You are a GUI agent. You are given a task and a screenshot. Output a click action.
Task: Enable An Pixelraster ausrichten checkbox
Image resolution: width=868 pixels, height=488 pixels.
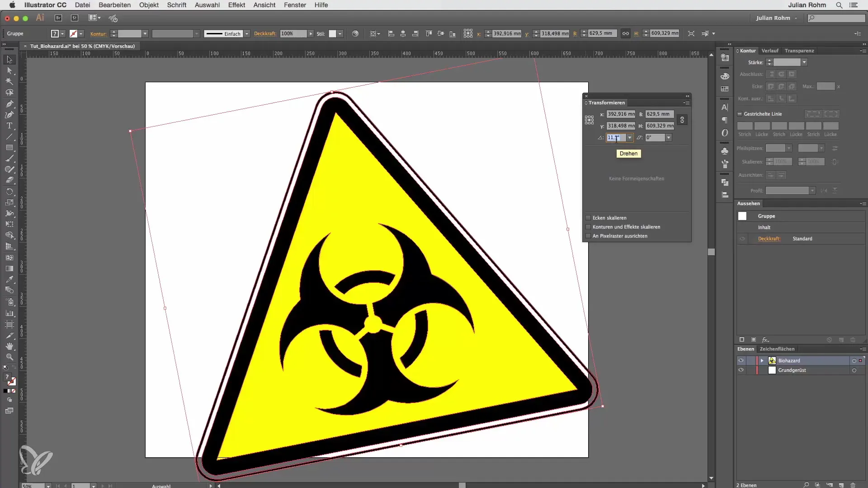pos(588,236)
